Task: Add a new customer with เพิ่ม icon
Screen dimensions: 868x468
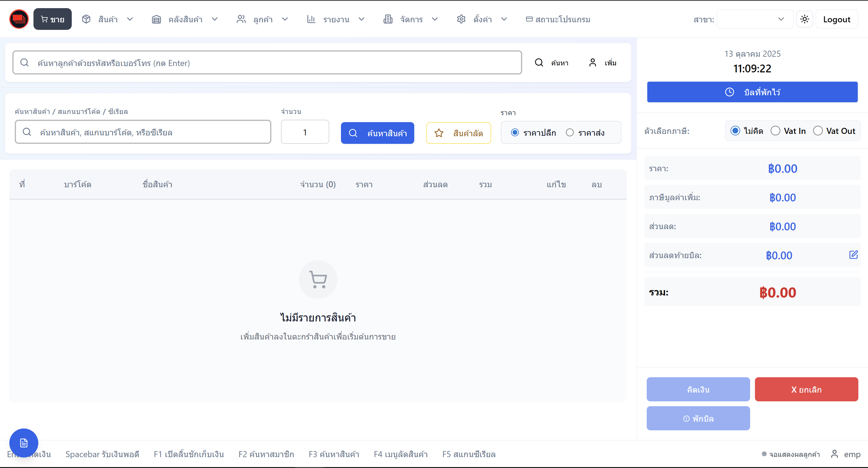Action: (x=603, y=63)
